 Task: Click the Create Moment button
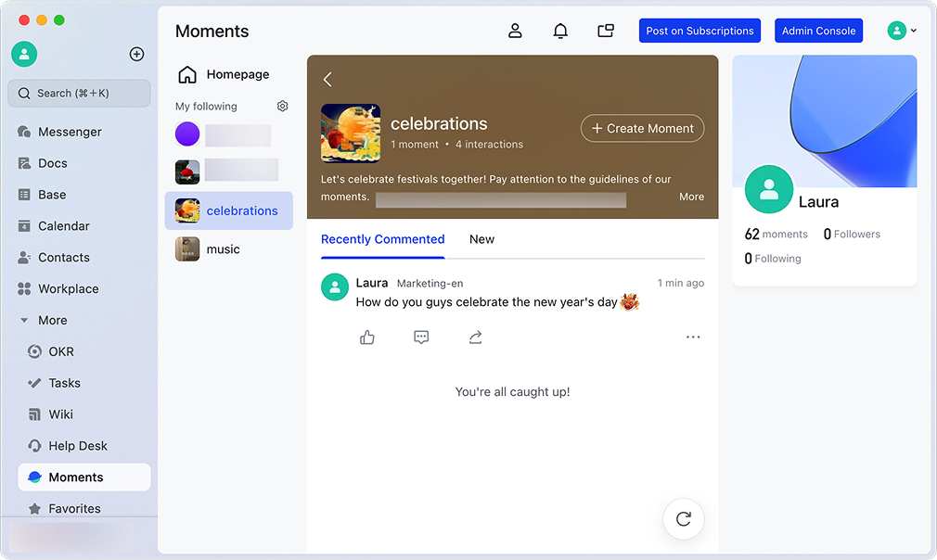pos(642,129)
